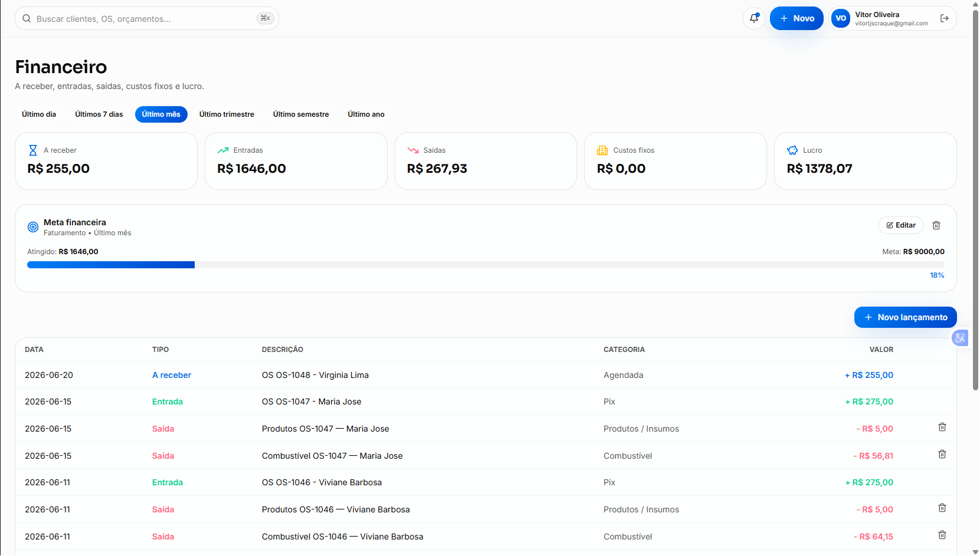Click the scrollbar down arrow at bottom
The image size is (980, 556).
click(x=975, y=552)
